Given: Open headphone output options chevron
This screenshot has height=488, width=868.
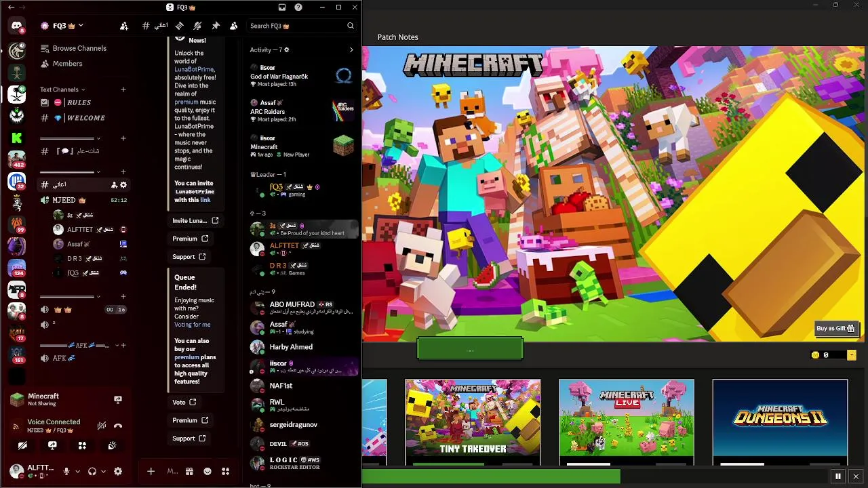Looking at the screenshot, I should [103, 471].
